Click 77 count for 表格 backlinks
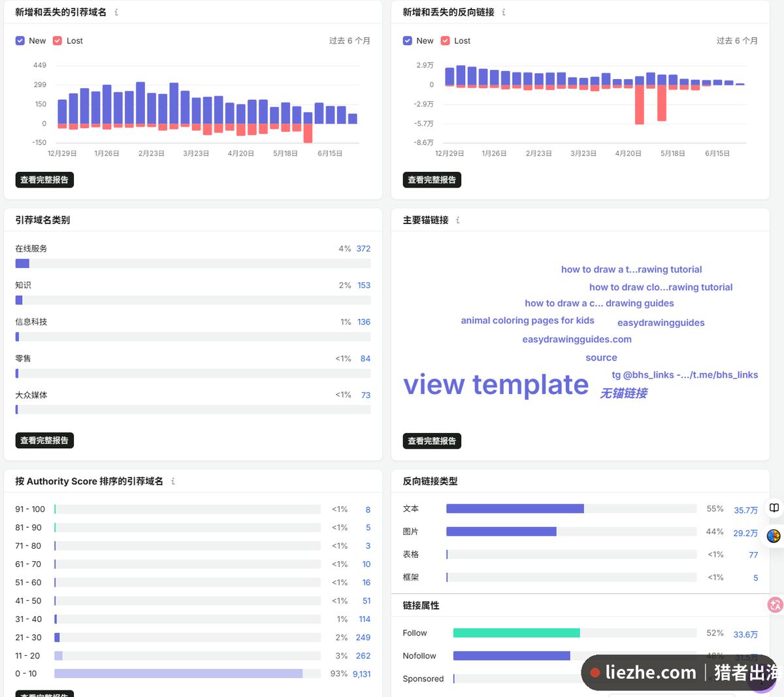This screenshot has width=784, height=697. pos(753,555)
